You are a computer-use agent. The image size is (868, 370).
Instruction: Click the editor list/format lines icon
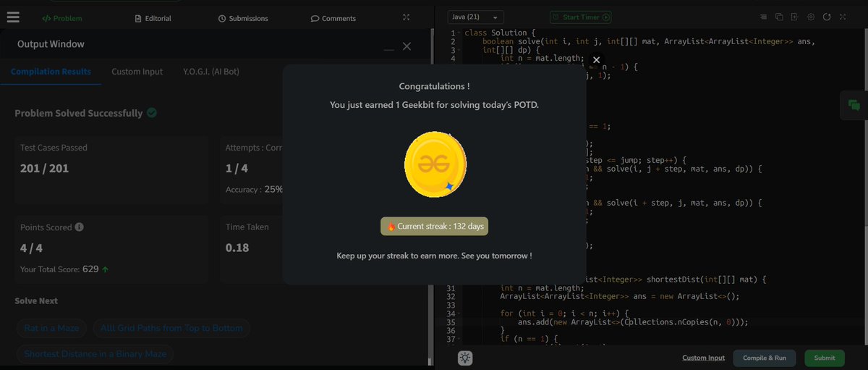(764, 17)
